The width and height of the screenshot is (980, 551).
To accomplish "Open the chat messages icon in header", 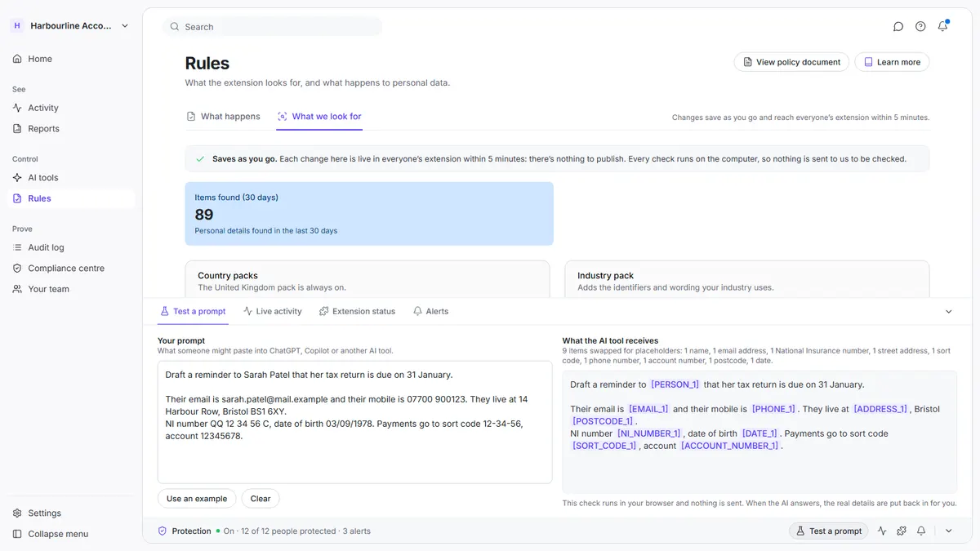I will pyautogui.click(x=898, y=26).
